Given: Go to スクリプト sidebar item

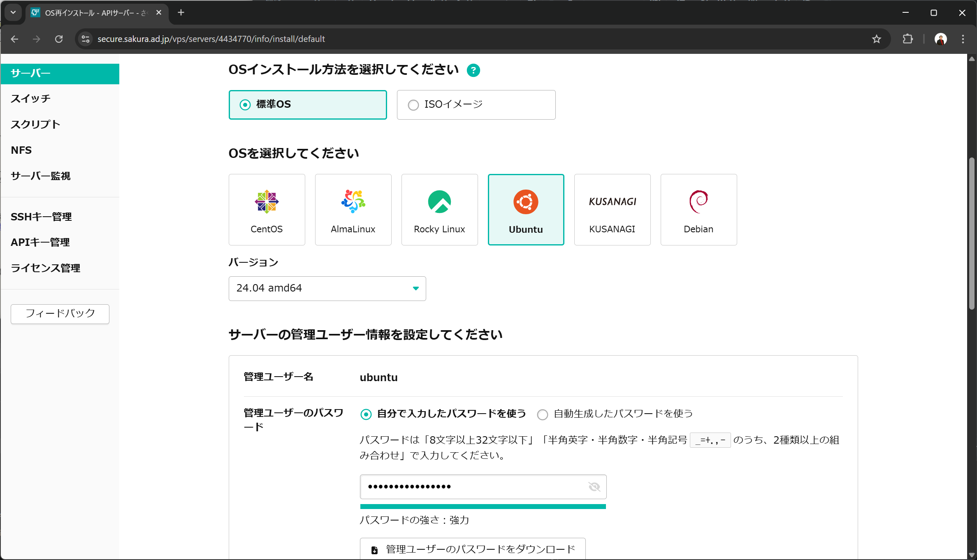Looking at the screenshot, I should coord(35,124).
